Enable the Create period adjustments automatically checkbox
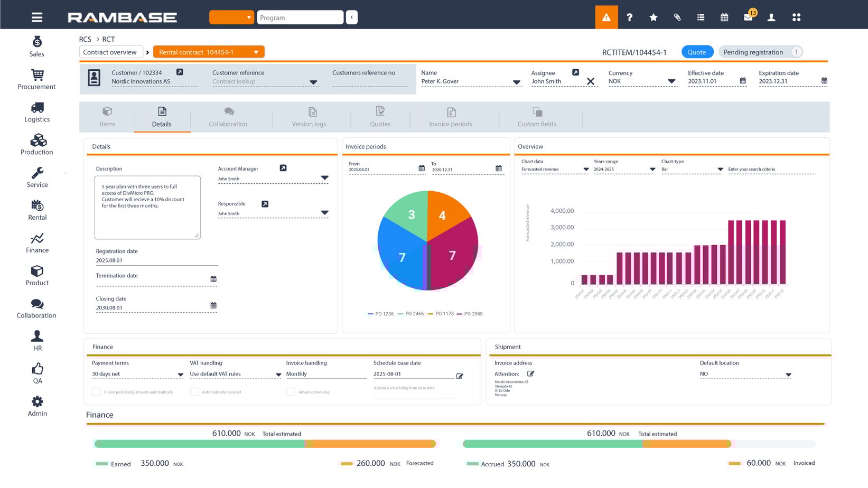The width and height of the screenshot is (868, 488). point(96,391)
